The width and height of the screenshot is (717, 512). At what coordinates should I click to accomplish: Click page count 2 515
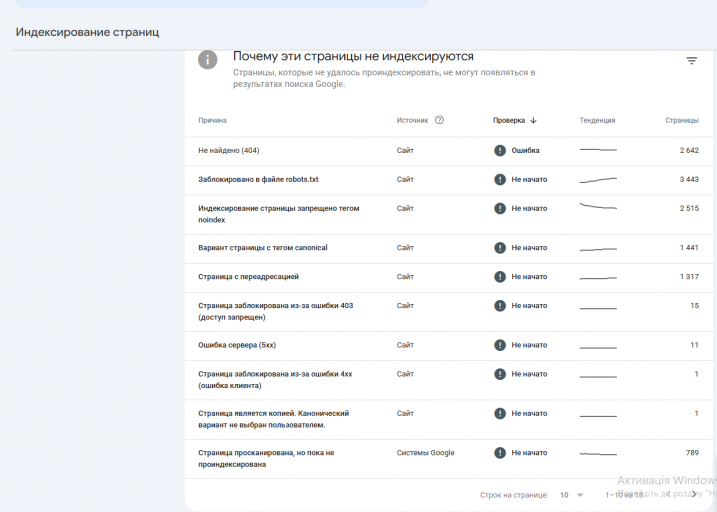689,208
